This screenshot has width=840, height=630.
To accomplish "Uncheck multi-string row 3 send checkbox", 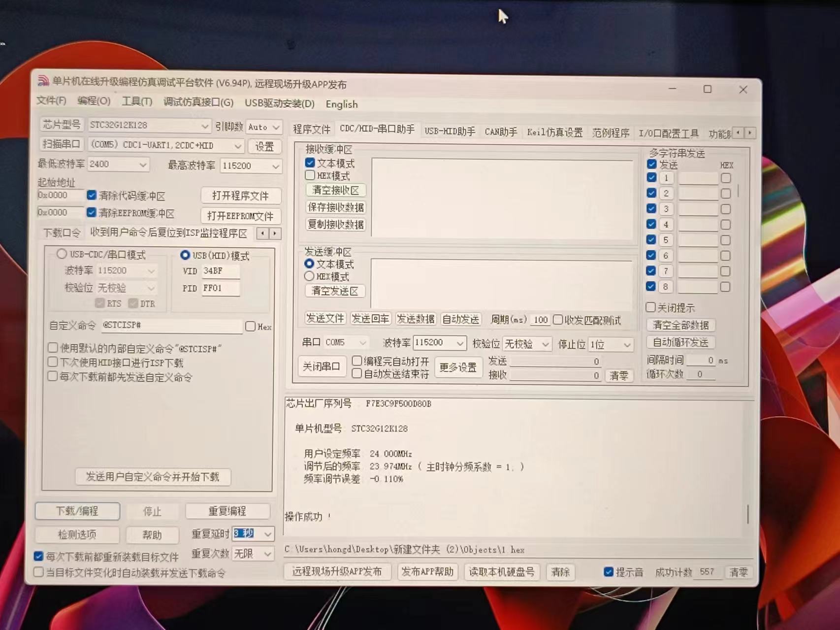I will pyautogui.click(x=651, y=208).
